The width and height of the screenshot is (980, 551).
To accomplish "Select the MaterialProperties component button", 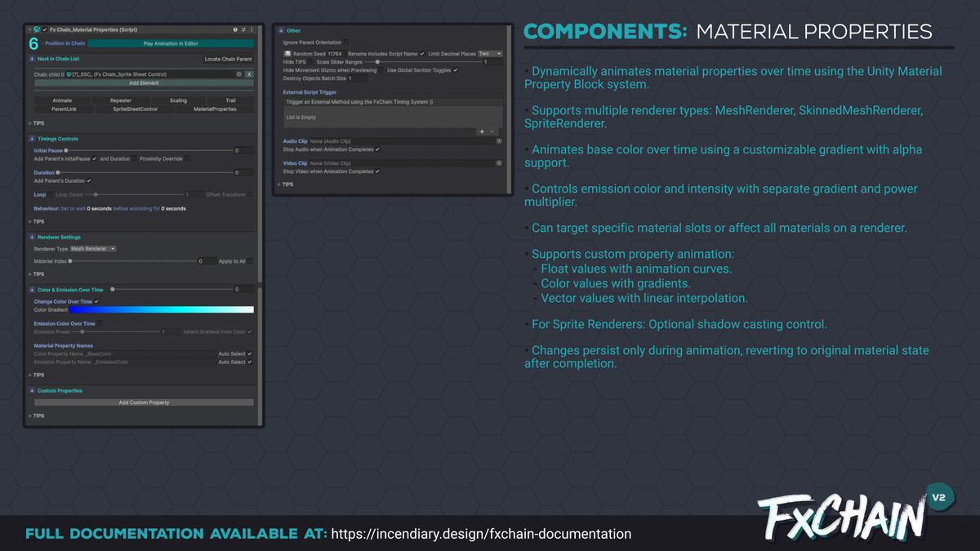I will [x=215, y=109].
